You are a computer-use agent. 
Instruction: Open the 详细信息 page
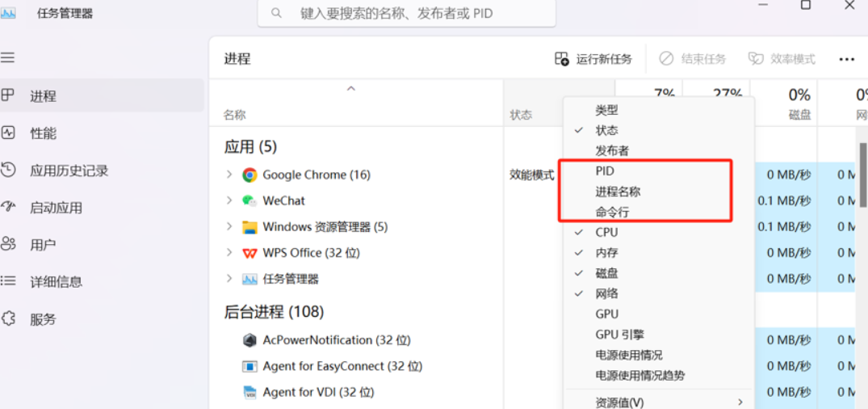(103, 281)
